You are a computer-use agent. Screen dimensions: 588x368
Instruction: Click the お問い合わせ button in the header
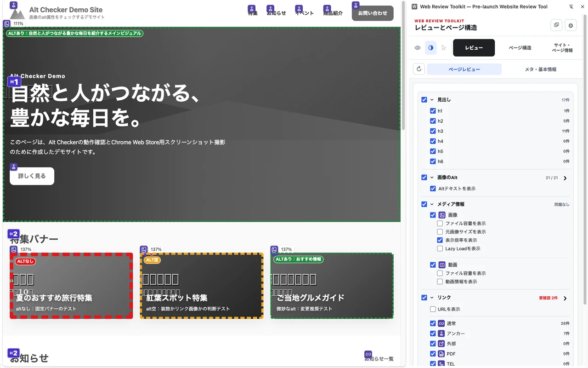pyautogui.click(x=373, y=13)
